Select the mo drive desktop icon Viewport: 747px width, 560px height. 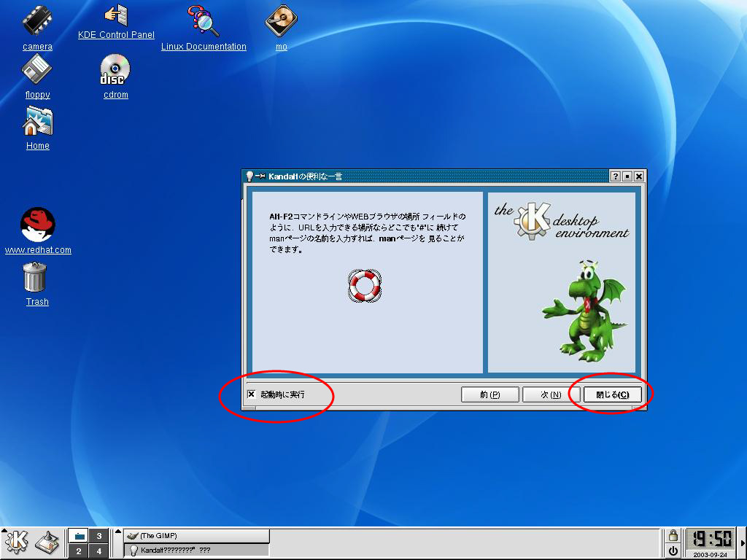click(281, 20)
